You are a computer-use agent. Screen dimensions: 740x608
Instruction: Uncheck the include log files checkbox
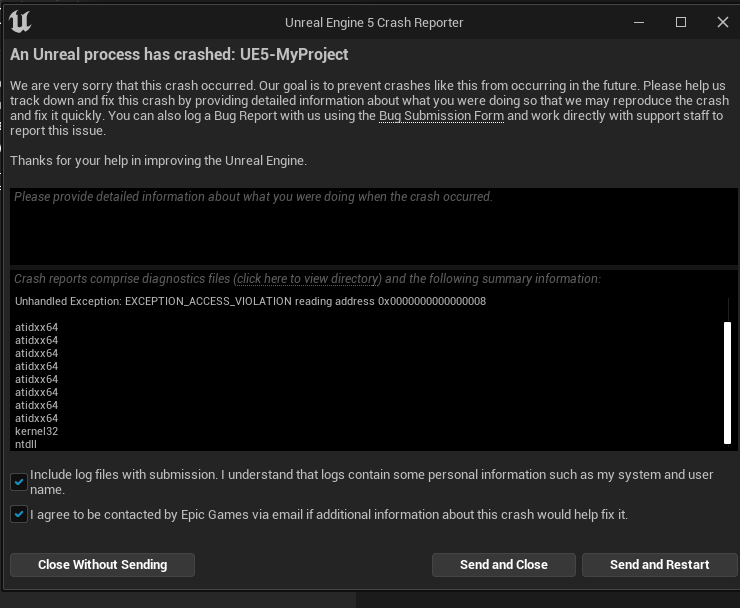click(19, 482)
